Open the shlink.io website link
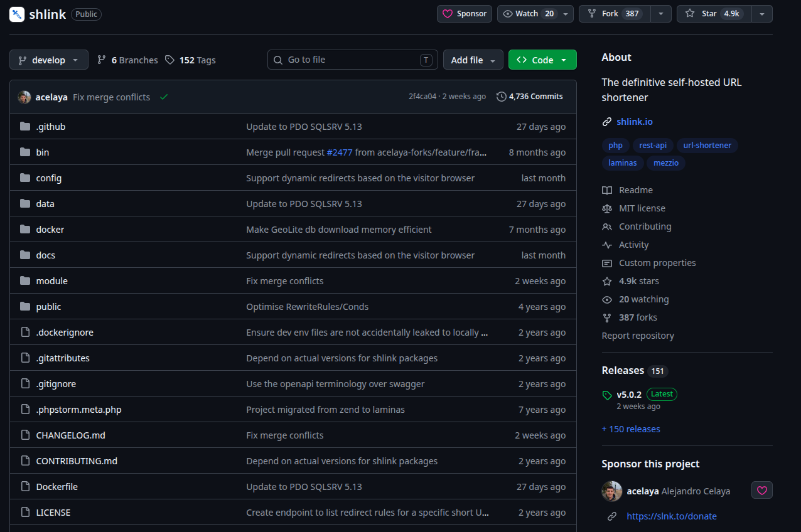 click(x=635, y=122)
